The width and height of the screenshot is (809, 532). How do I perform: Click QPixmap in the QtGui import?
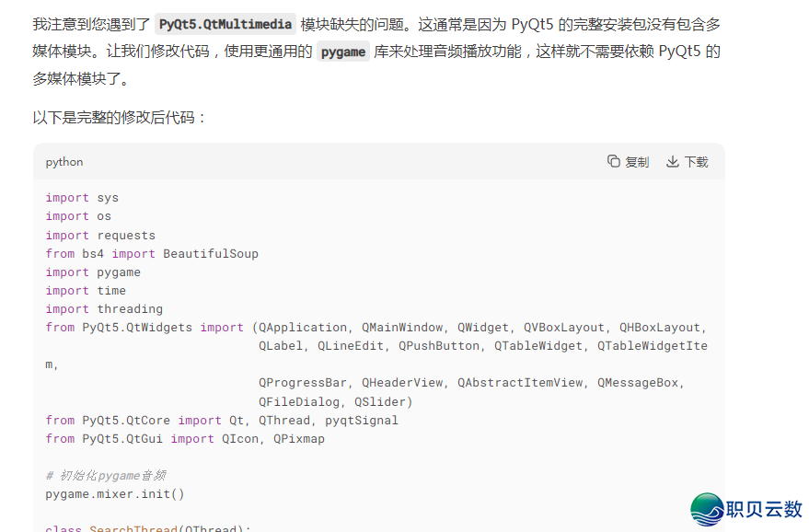[x=299, y=439]
